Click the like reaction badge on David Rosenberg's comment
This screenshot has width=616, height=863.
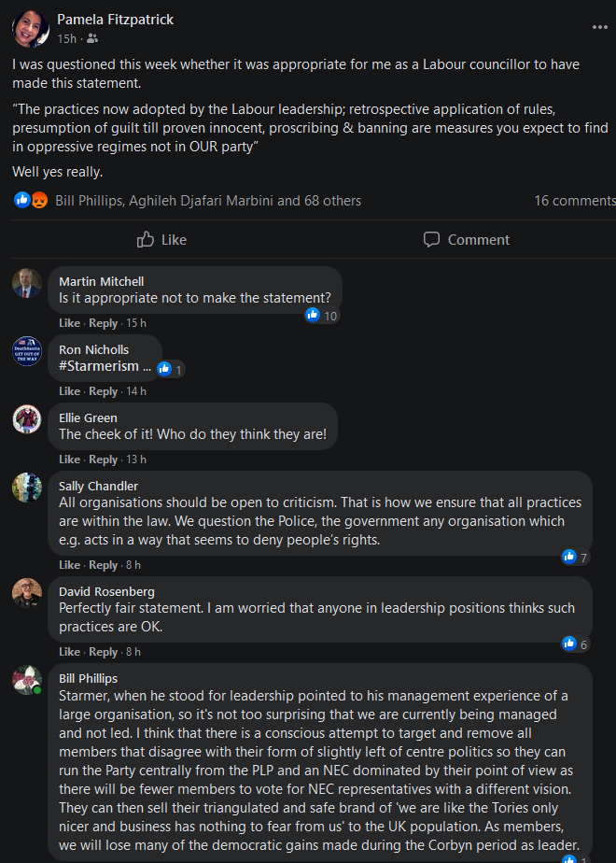[568, 644]
